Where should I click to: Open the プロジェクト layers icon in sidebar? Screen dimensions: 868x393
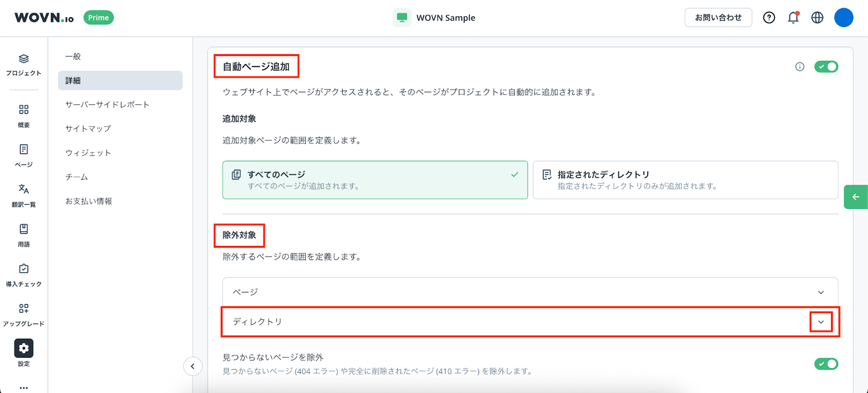click(x=23, y=59)
